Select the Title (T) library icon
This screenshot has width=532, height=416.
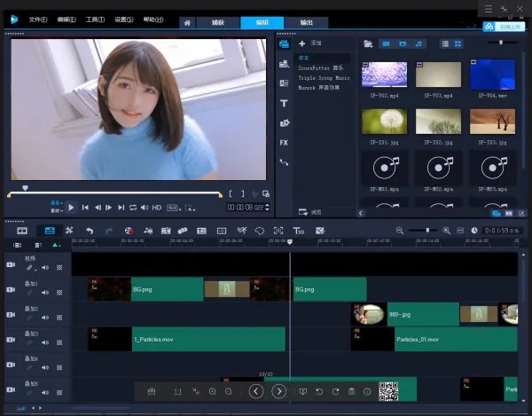pyautogui.click(x=284, y=103)
